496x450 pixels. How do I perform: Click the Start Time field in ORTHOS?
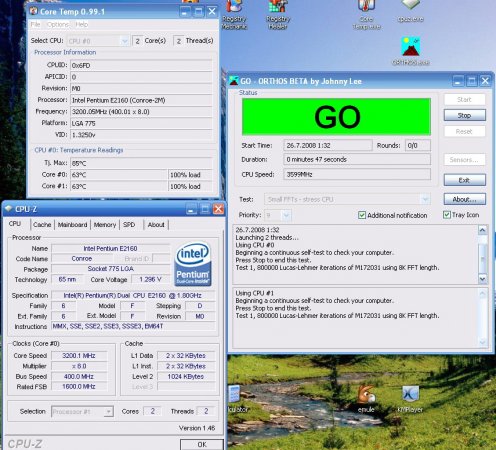click(x=328, y=145)
